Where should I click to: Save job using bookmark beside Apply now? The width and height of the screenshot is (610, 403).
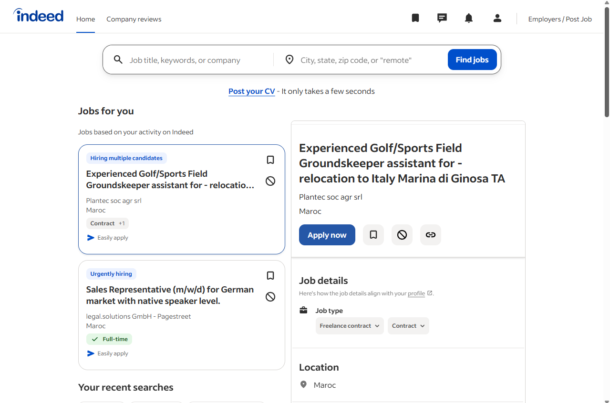pyautogui.click(x=373, y=235)
